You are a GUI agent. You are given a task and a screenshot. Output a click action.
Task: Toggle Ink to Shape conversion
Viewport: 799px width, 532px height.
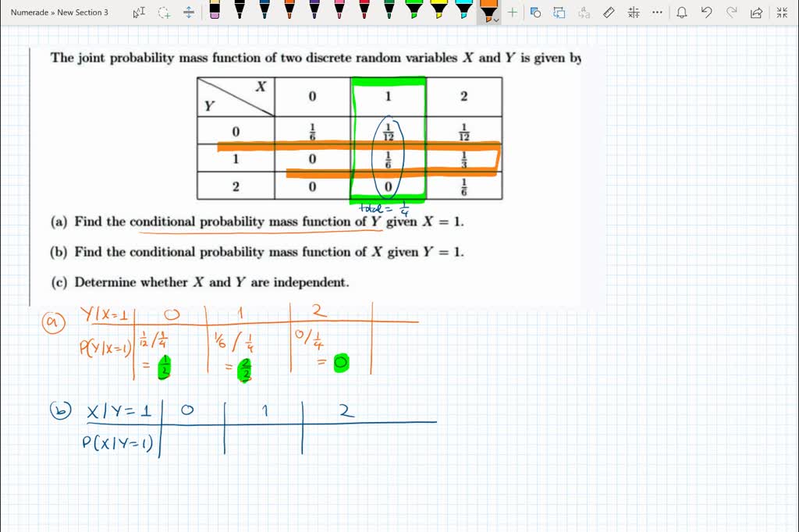point(559,12)
